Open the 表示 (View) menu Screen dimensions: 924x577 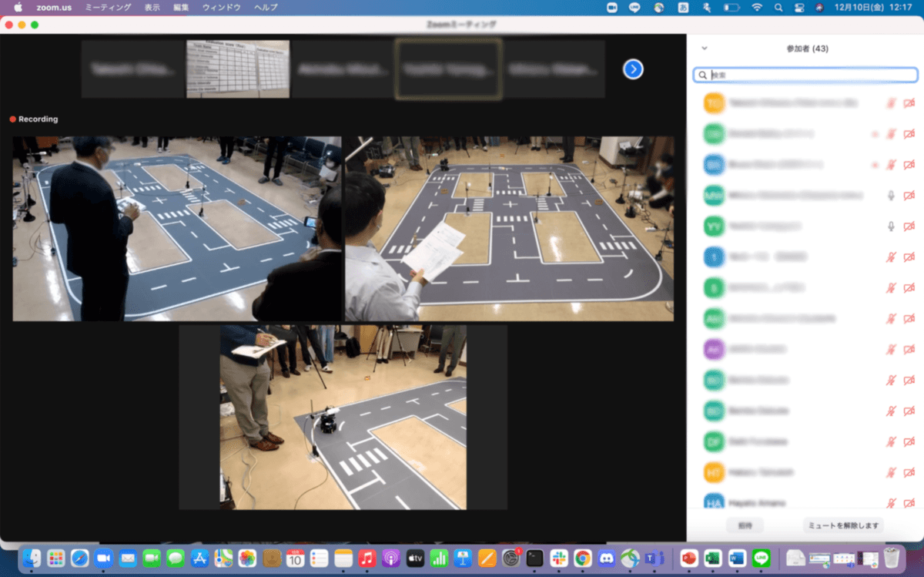152,7
